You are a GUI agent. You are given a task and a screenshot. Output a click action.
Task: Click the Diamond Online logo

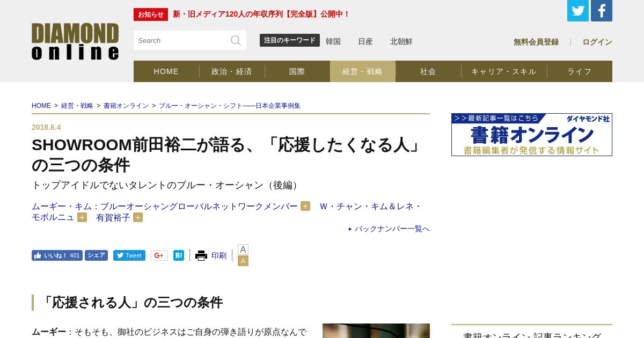[75, 41]
